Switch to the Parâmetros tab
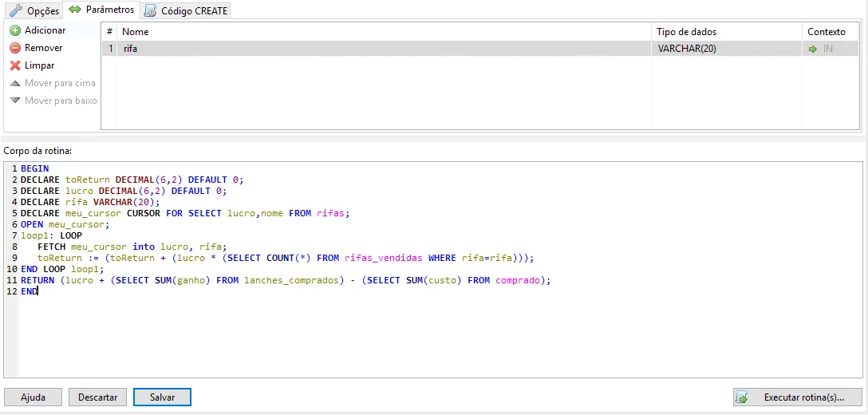The image size is (868, 415). pyautogui.click(x=101, y=10)
